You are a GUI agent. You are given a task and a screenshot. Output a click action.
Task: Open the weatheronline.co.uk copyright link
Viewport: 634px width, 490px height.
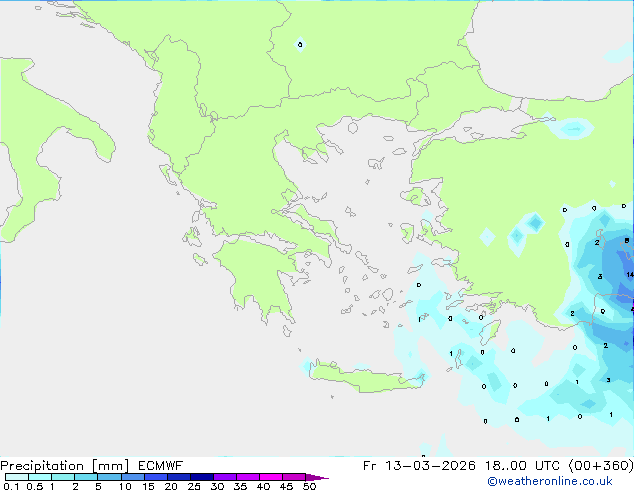tap(549, 481)
